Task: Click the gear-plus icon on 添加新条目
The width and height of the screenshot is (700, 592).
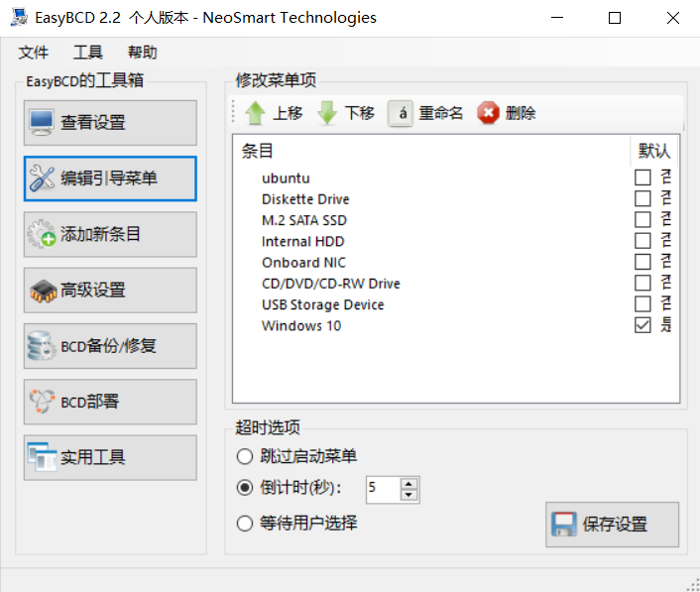Action: coord(42,234)
